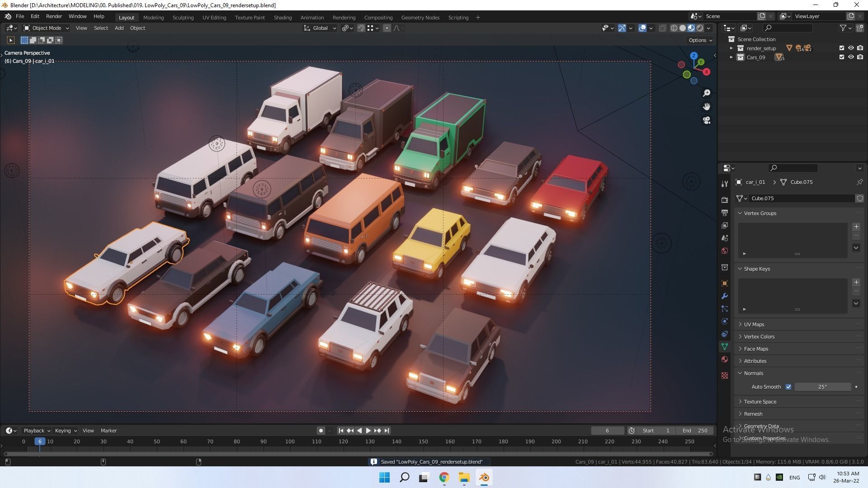Screen dimensions: 868x488
Task: Click the pan view hand gizmo
Action: [x=707, y=107]
